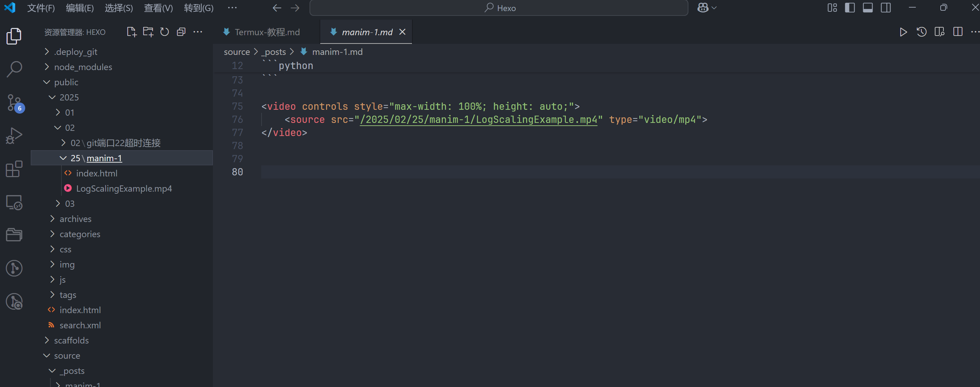This screenshot has width=980, height=387.
Task: Toggle the bottom panel layout button
Action: [868, 8]
